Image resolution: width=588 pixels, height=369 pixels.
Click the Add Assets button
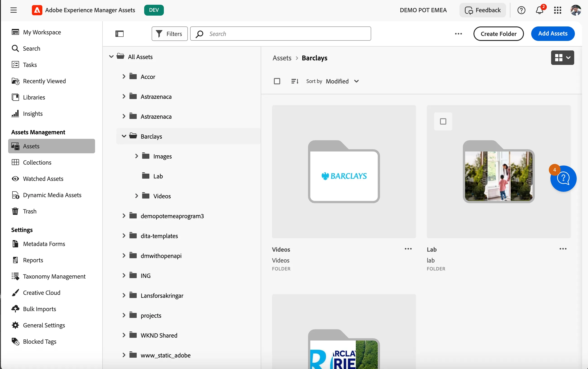553,34
